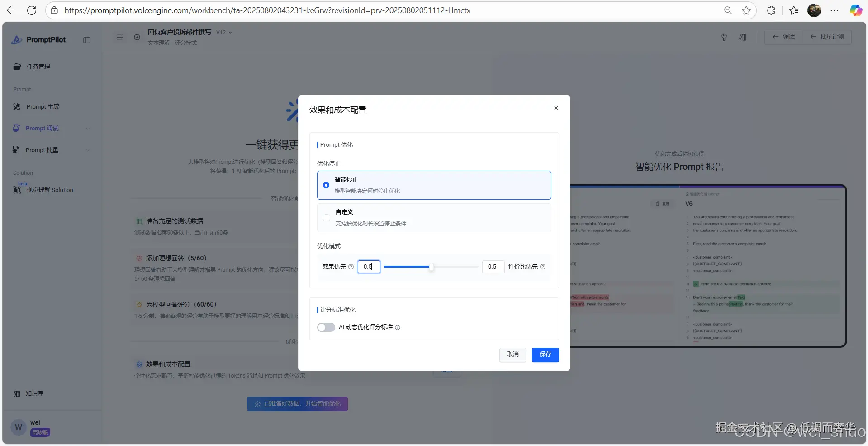Viewport: 868px width, 446px height.
Task: Select the 智能停止 radio option
Action: (x=326, y=185)
